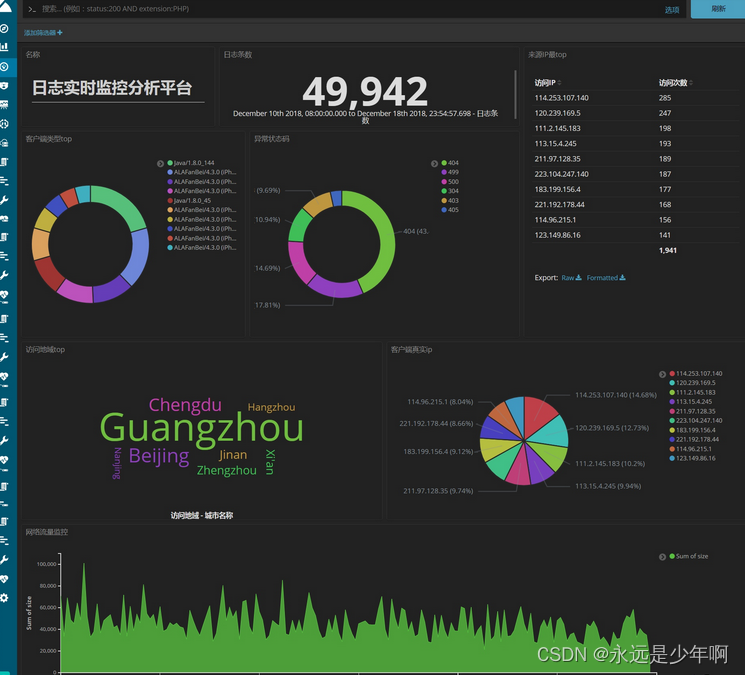Toggle 123.149.86.16 in pie legend
This screenshot has width=745, height=675.
[692, 458]
